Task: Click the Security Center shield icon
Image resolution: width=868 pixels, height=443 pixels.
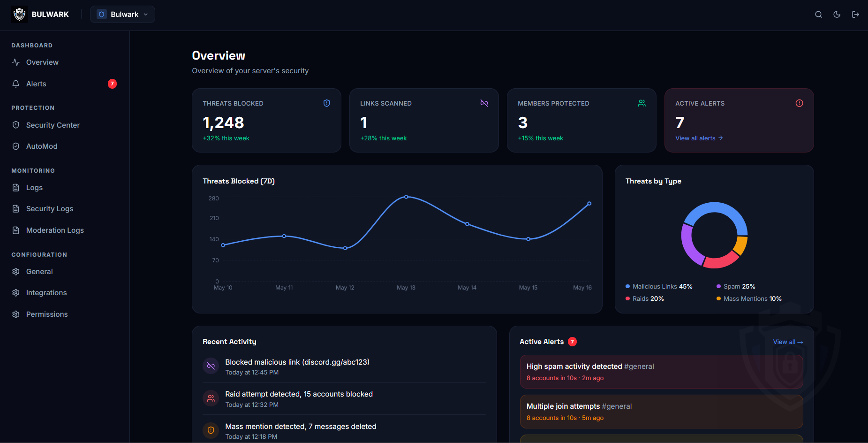Action: (16, 125)
